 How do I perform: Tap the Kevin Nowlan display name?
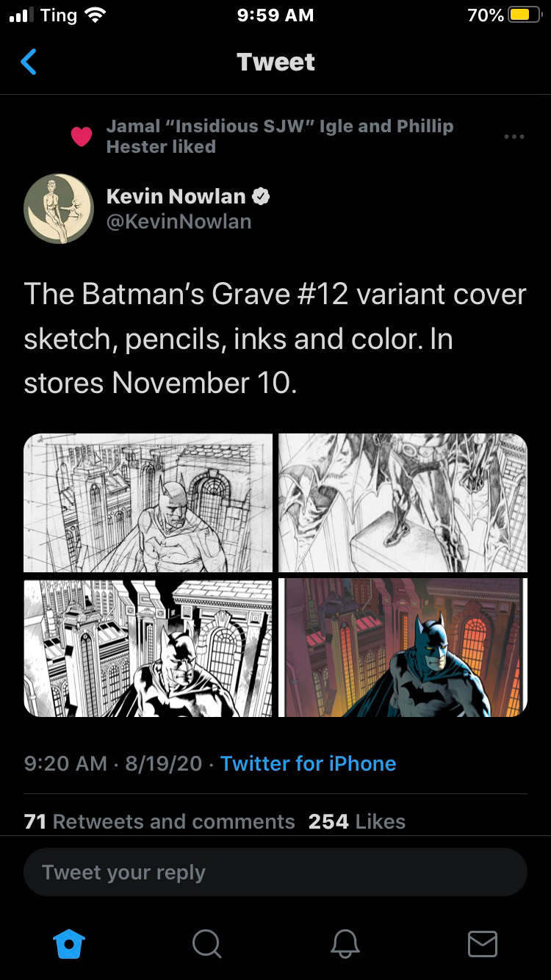tap(176, 196)
